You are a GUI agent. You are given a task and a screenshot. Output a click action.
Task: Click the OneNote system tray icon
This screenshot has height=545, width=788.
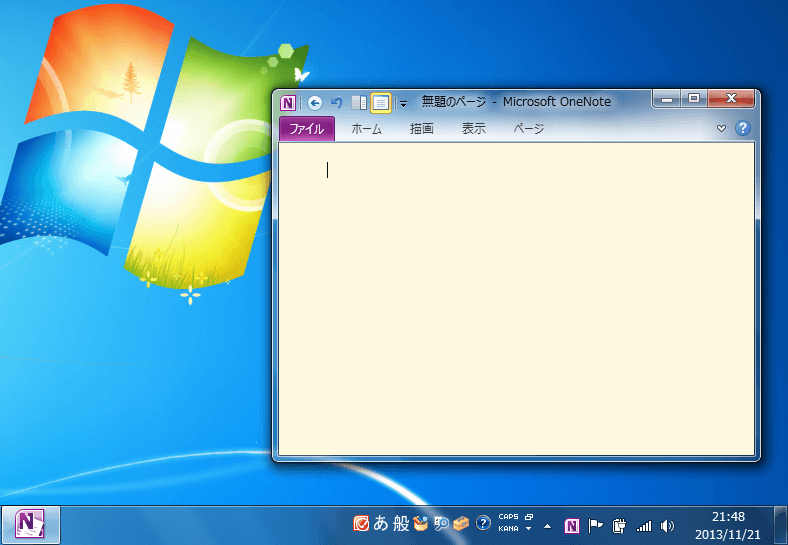pyautogui.click(x=571, y=526)
